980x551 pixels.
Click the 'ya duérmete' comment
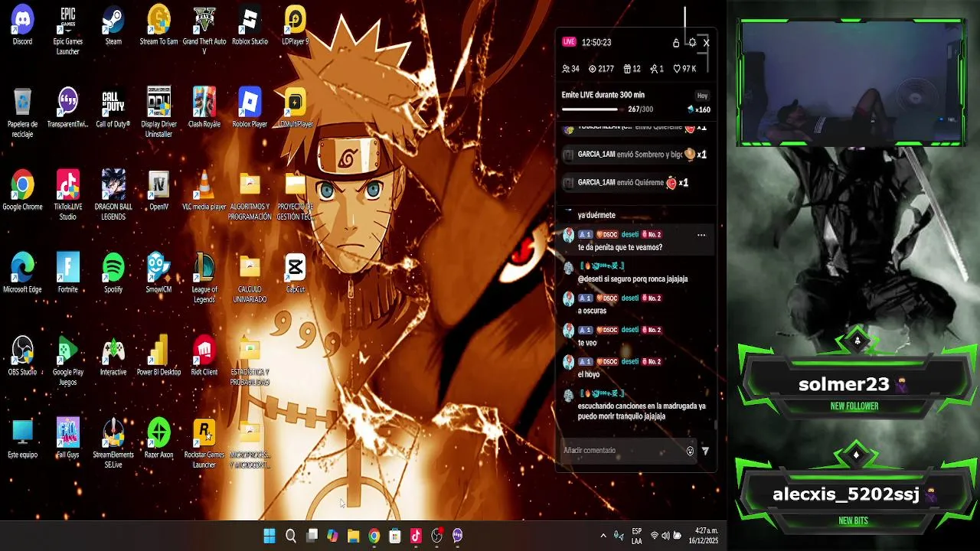596,215
